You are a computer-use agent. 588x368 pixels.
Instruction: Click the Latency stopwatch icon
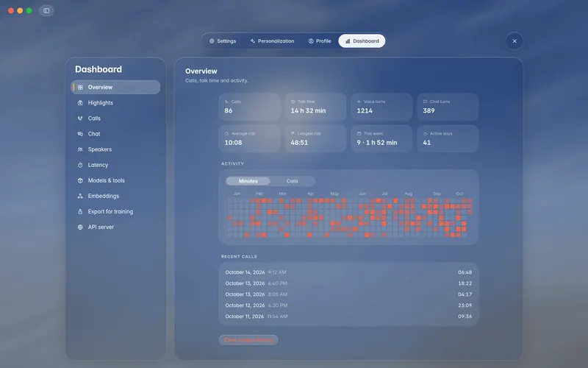coord(80,165)
